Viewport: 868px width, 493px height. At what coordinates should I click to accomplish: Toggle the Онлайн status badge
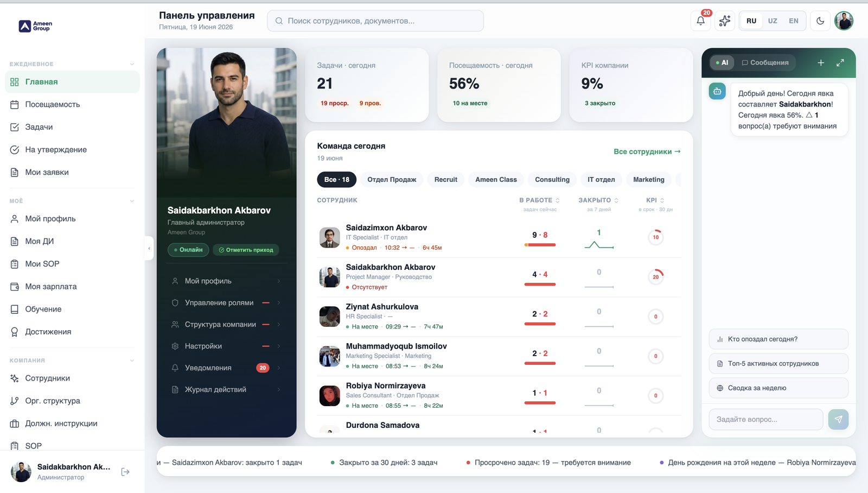[188, 250]
